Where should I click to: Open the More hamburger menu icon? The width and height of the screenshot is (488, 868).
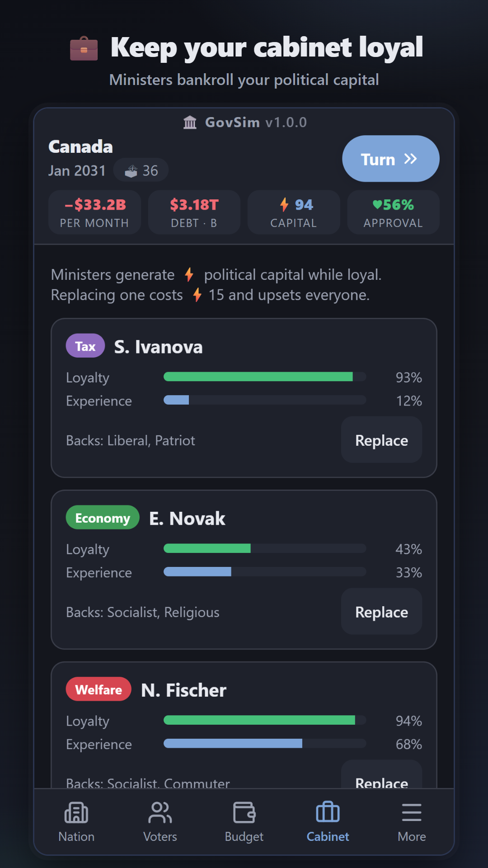[x=412, y=812]
